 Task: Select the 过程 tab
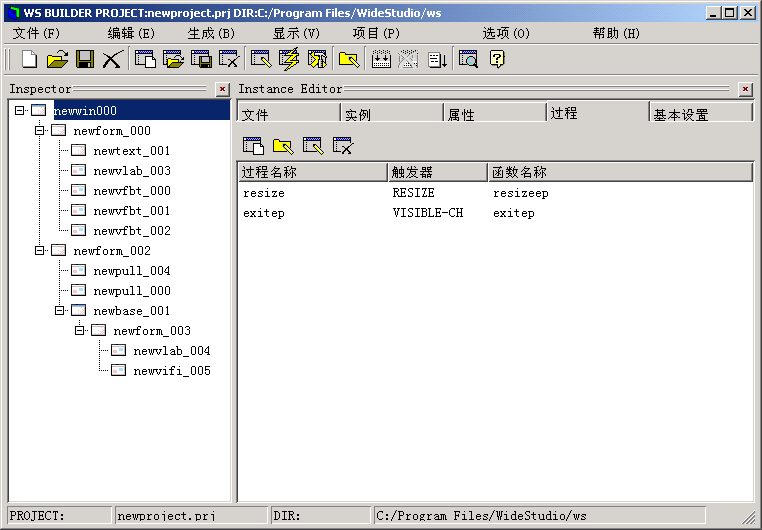pos(598,112)
